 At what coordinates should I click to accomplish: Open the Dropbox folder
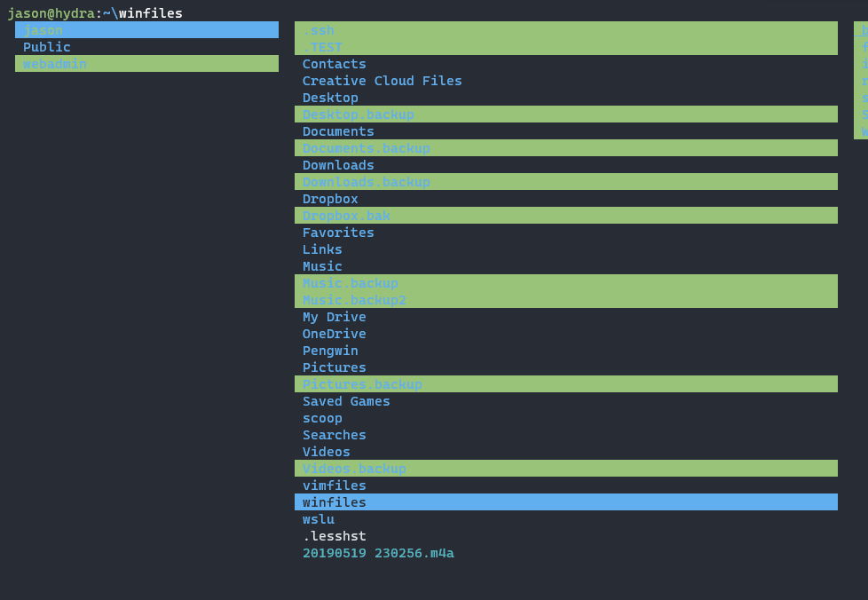tap(330, 199)
